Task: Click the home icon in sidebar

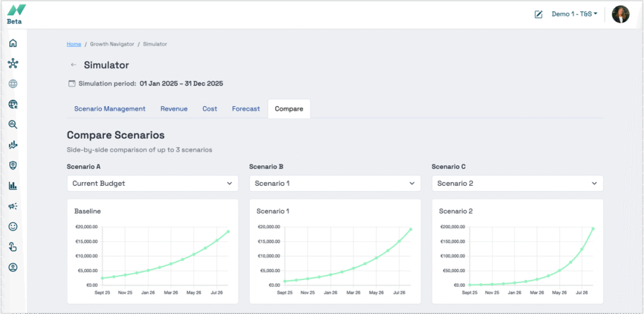Action: 13,43
